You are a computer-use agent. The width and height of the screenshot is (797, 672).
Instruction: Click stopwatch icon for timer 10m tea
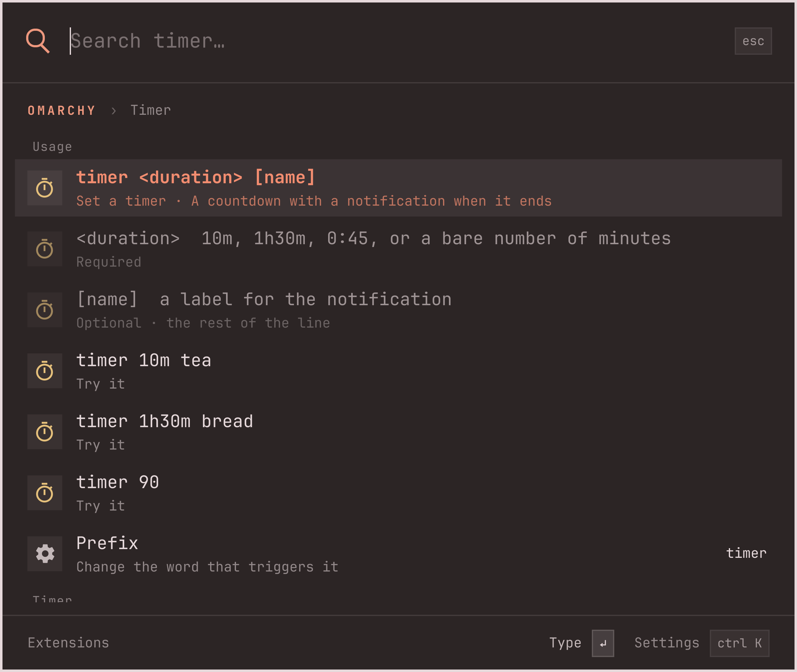click(x=45, y=371)
